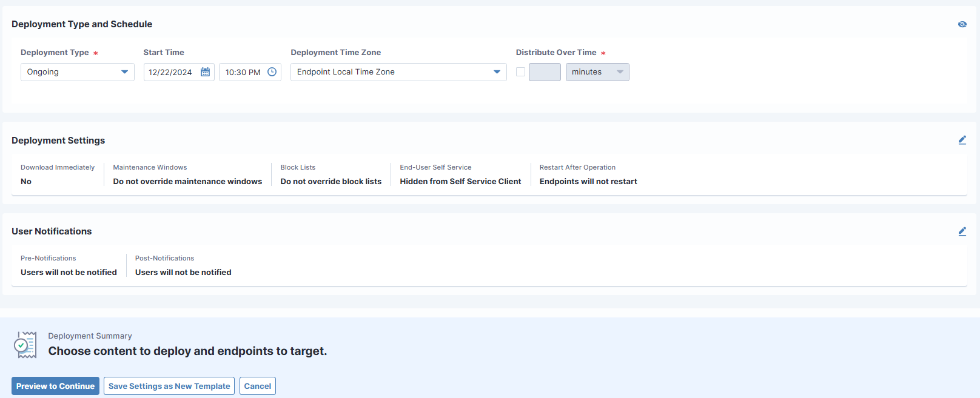Click the 'End-User Self Service' label
The image size is (980, 398).
click(x=435, y=167)
